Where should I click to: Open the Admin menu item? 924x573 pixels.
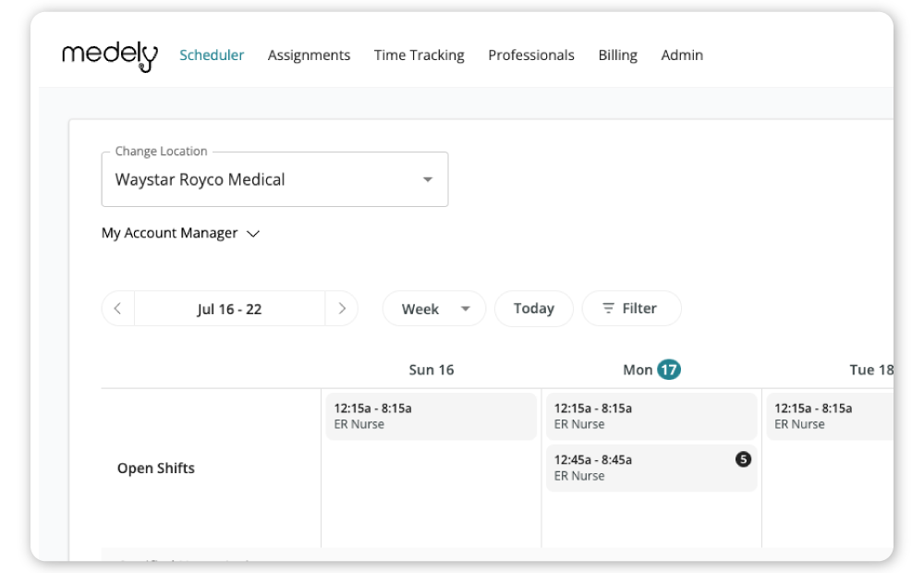[x=682, y=55]
